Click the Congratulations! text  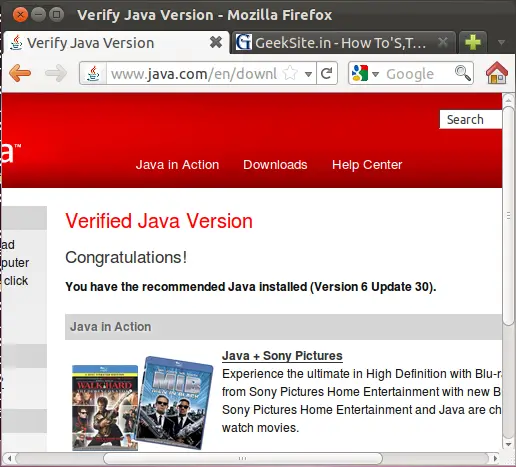point(126,257)
